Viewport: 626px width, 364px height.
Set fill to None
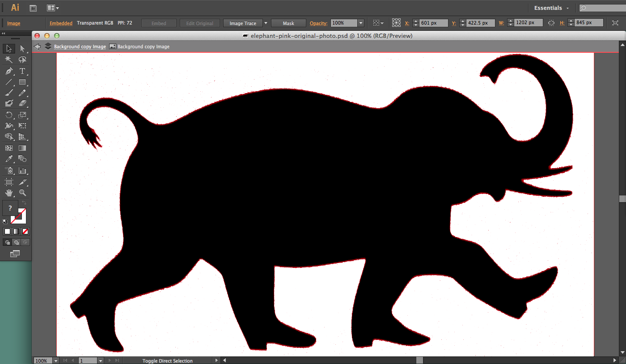coord(25,231)
